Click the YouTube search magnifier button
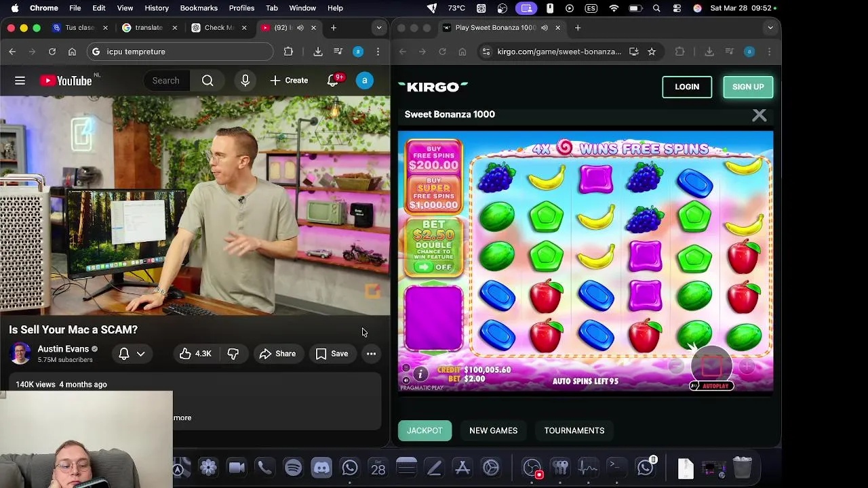Screen dimensions: 868x488 click(208, 81)
